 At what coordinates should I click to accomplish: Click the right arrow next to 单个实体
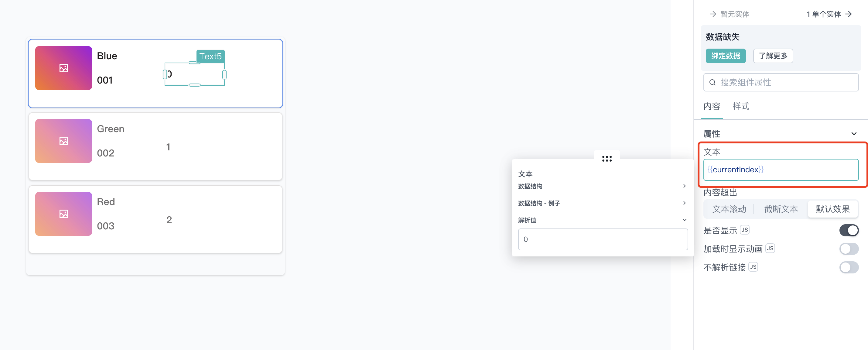pyautogui.click(x=849, y=14)
